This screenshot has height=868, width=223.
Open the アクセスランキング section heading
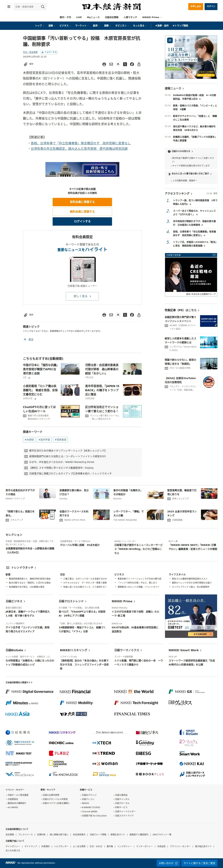[x=178, y=193]
